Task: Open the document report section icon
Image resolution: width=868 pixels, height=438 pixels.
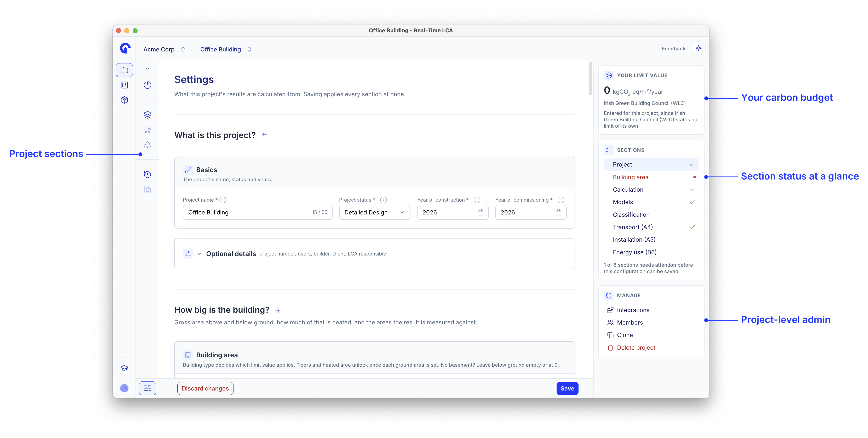Action: (147, 190)
